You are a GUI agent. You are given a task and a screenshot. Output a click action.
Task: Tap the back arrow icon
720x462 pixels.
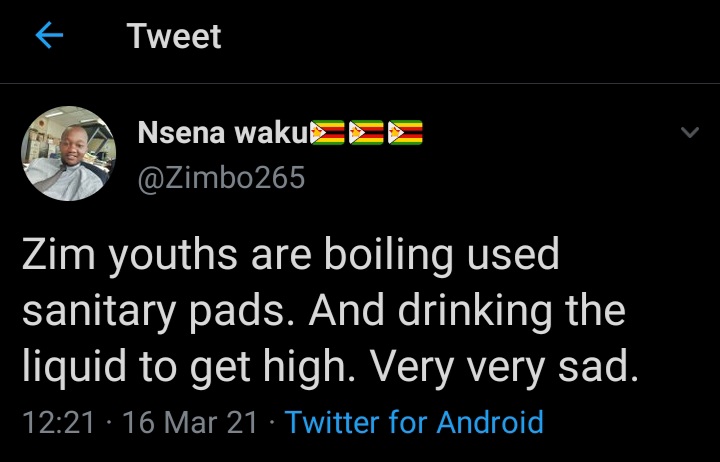[x=48, y=37]
